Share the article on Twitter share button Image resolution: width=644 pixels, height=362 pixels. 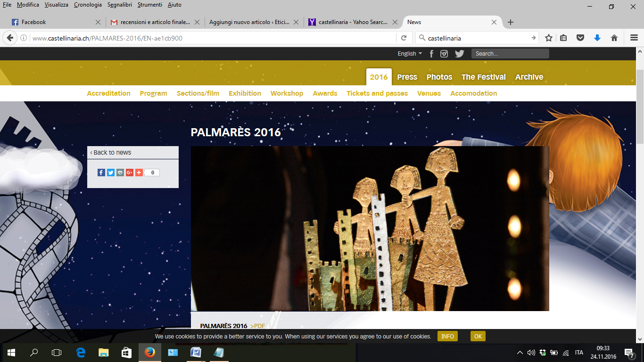point(111,173)
